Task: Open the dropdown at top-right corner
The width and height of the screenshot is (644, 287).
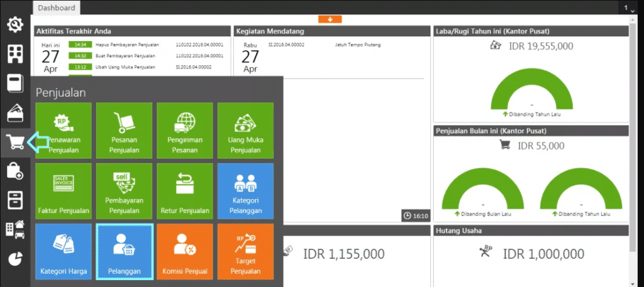Action: [x=630, y=8]
